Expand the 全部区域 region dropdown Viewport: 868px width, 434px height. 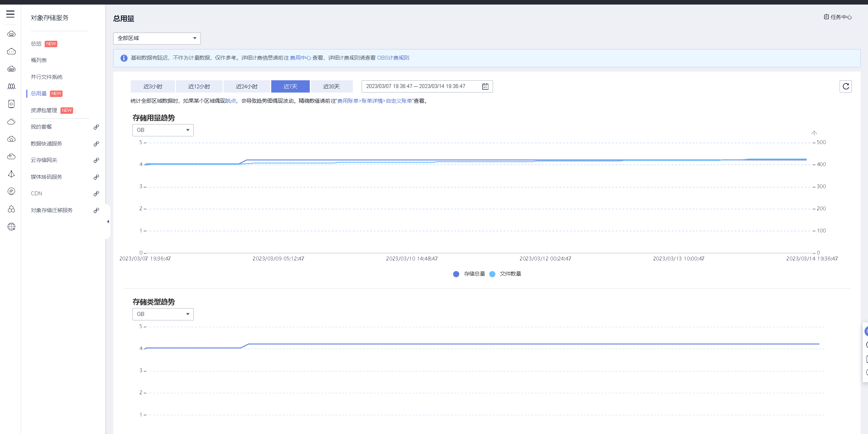157,38
